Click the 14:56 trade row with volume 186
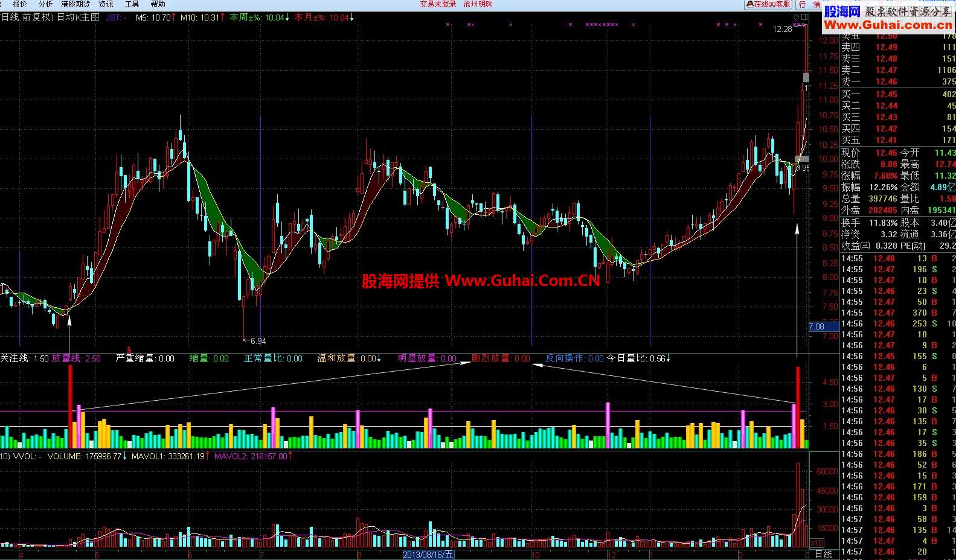This screenshot has height=560, width=956. click(x=898, y=454)
